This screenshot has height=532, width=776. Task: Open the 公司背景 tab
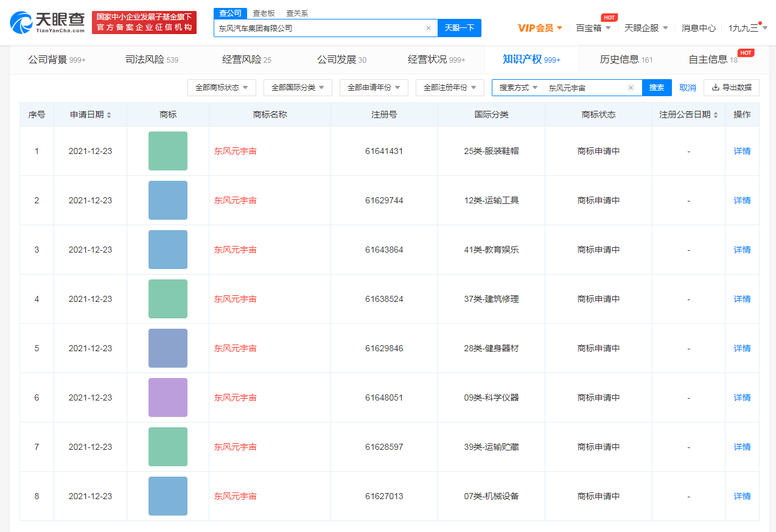click(57, 60)
